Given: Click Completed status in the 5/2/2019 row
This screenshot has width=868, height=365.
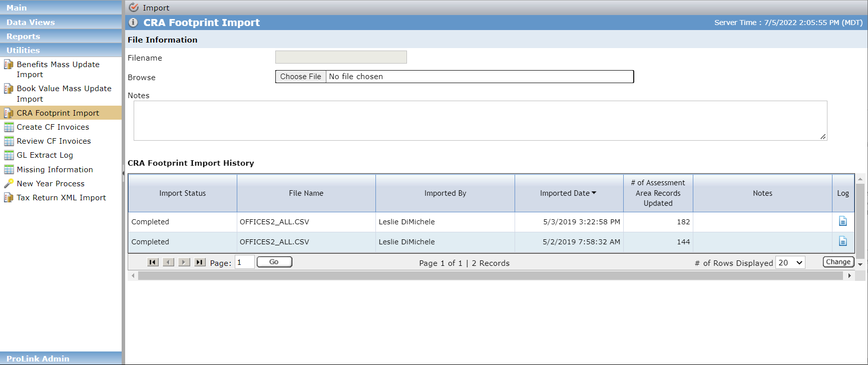Looking at the screenshot, I should 150,242.
